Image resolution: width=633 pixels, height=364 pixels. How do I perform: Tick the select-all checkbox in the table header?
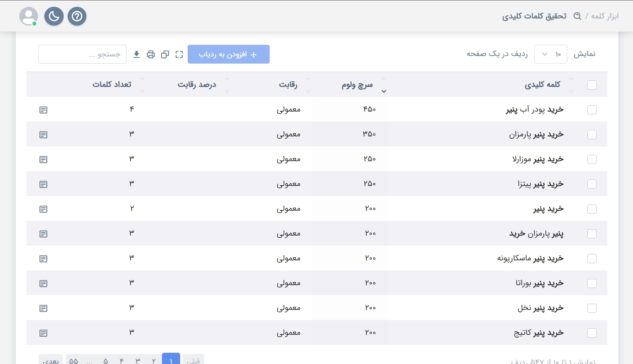point(592,85)
